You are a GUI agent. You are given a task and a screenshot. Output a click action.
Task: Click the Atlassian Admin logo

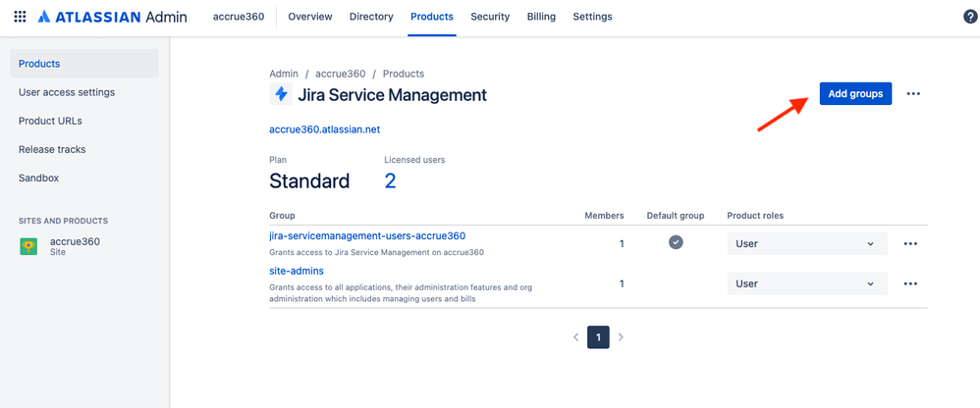click(x=112, y=17)
